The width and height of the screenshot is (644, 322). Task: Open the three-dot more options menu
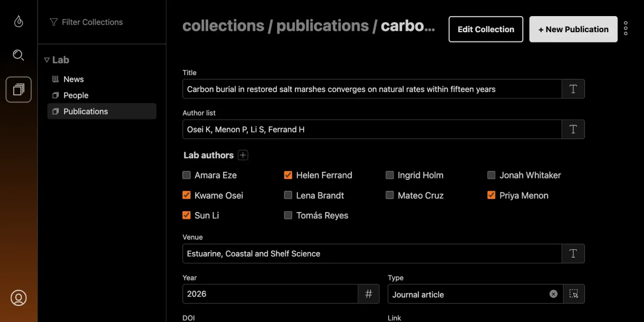[x=626, y=29]
